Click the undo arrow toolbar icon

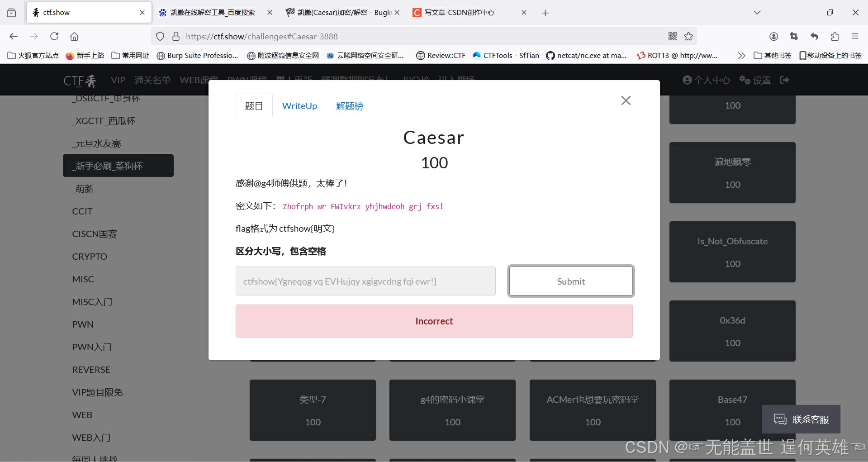[x=814, y=36]
